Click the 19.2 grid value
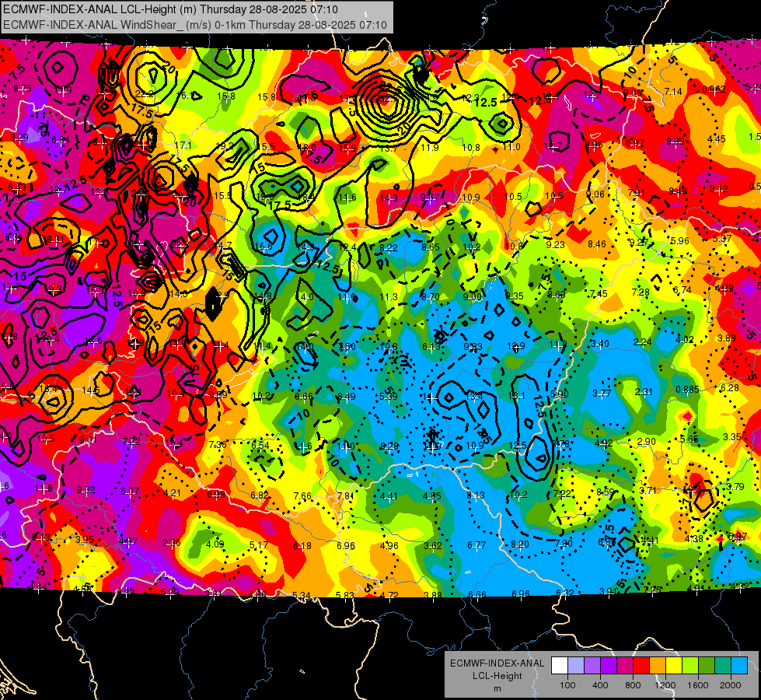The height and width of the screenshot is (700, 761). tap(225, 145)
